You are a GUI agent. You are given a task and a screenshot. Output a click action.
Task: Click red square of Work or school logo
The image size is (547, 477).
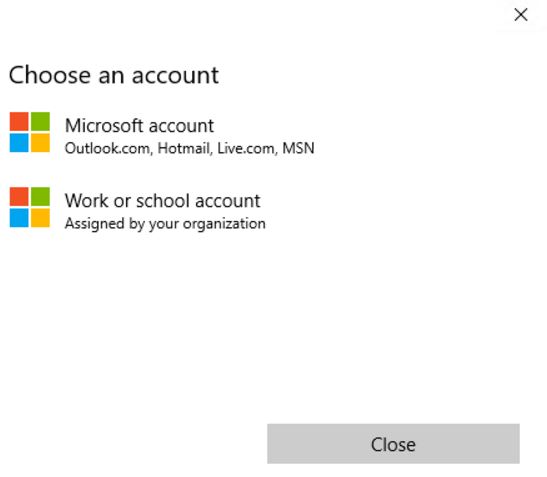pyautogui.click(x=19, y=196)
